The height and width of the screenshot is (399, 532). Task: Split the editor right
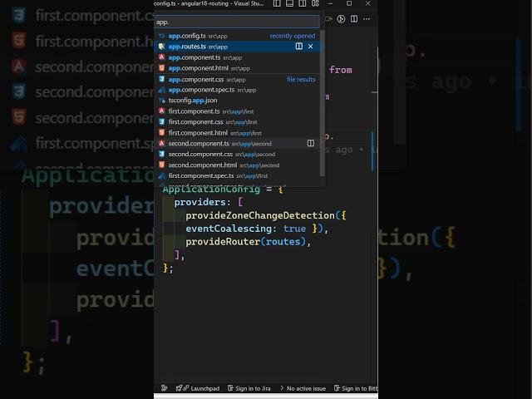tap(354, 19)
